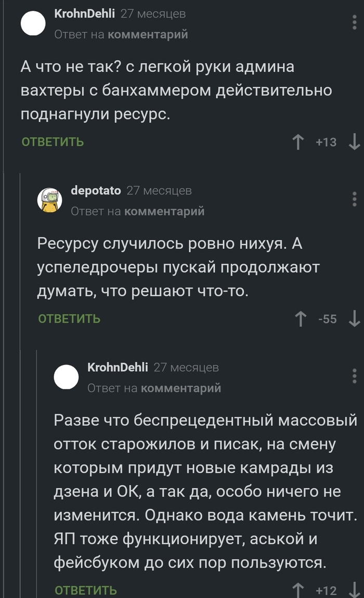Click ОТВЕТИТЬ under the first comment
This screenshot has width=364, height=598.
click(x=53, y=142)
